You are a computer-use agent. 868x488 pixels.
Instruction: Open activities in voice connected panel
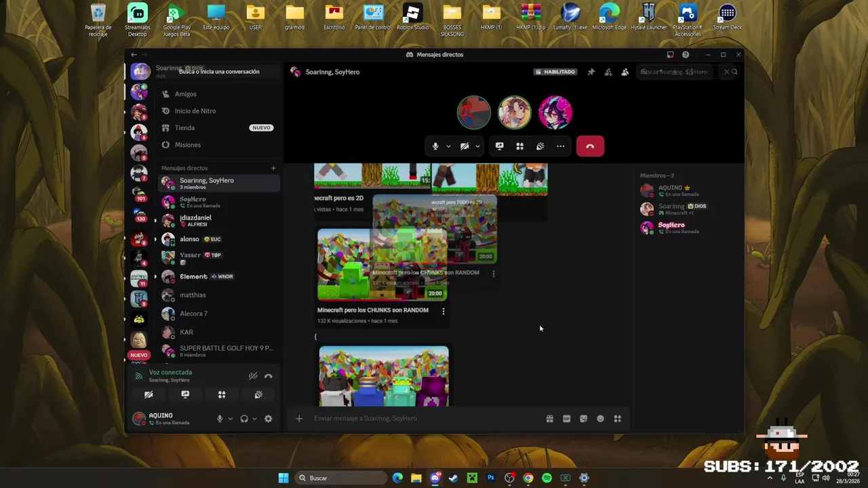point(222,394)
